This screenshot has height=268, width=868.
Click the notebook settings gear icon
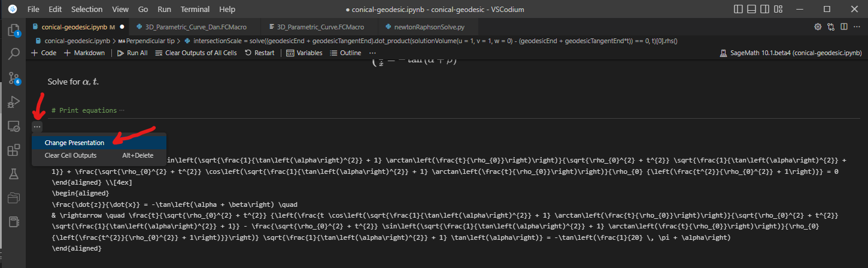point(818,27)
